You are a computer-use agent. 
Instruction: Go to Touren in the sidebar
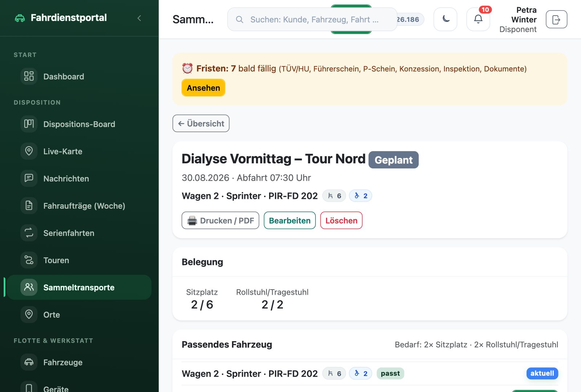[79, 260]
